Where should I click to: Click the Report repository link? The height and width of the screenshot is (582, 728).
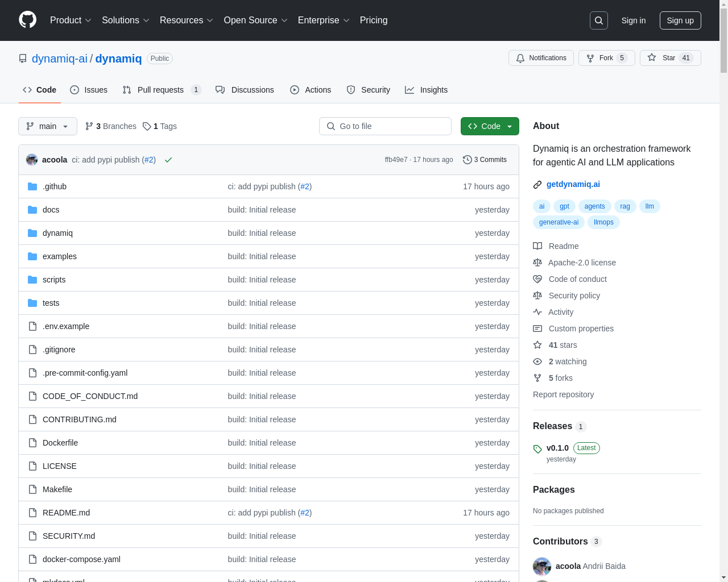563,394
